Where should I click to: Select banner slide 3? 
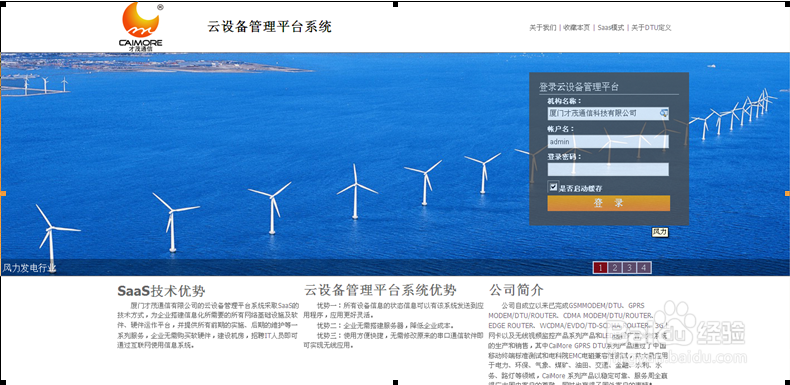[629, 268]
